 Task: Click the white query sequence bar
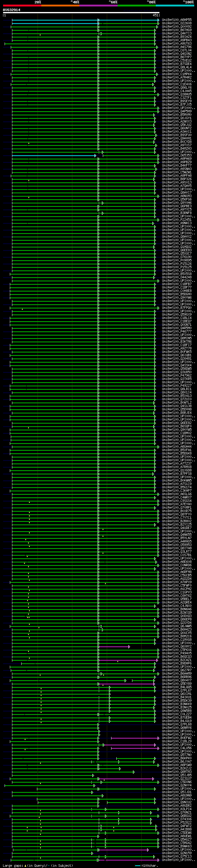[81, 13]
